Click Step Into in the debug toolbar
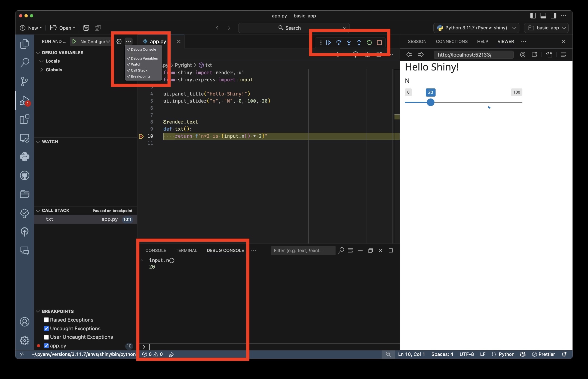Viewport: 588px width, 379px height. (349, 42)
